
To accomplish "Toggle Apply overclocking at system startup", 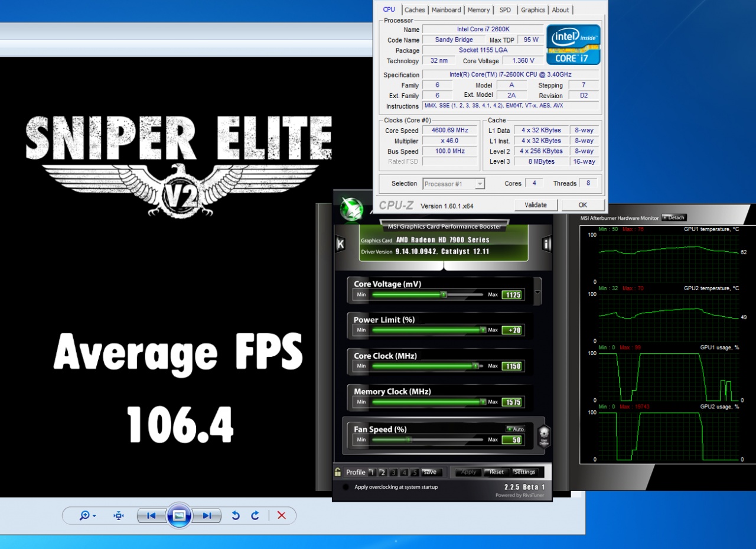I will pyautogui.click(x=346, y=487).
